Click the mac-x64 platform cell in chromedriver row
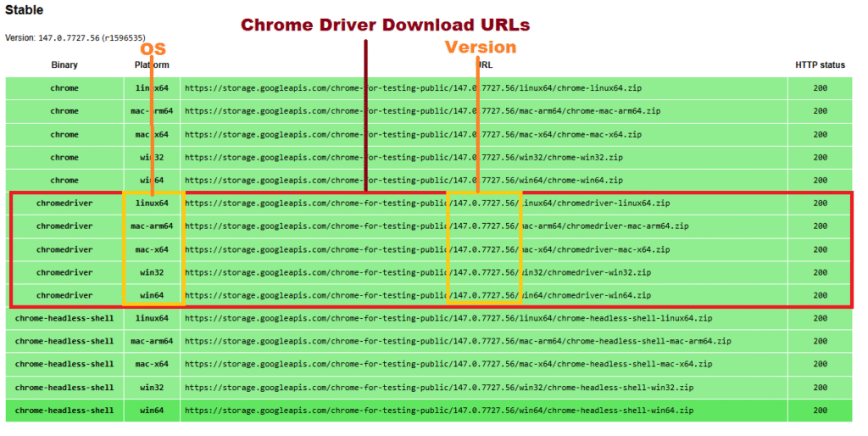This screenshot has height=436, width=868. (152, 249)
